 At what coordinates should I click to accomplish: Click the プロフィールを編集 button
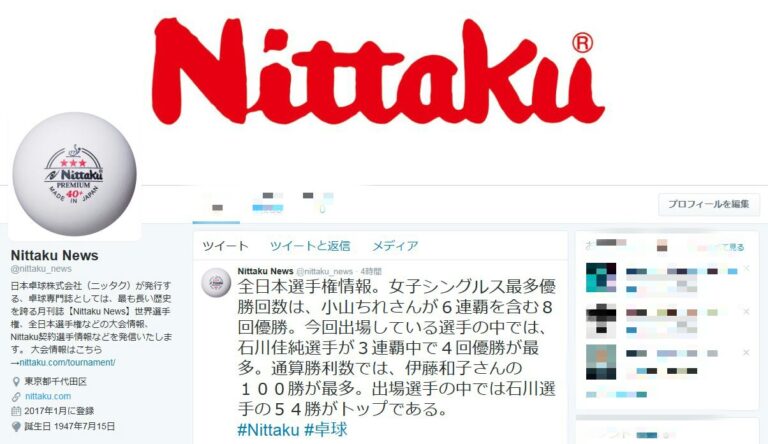pos(709,204)
